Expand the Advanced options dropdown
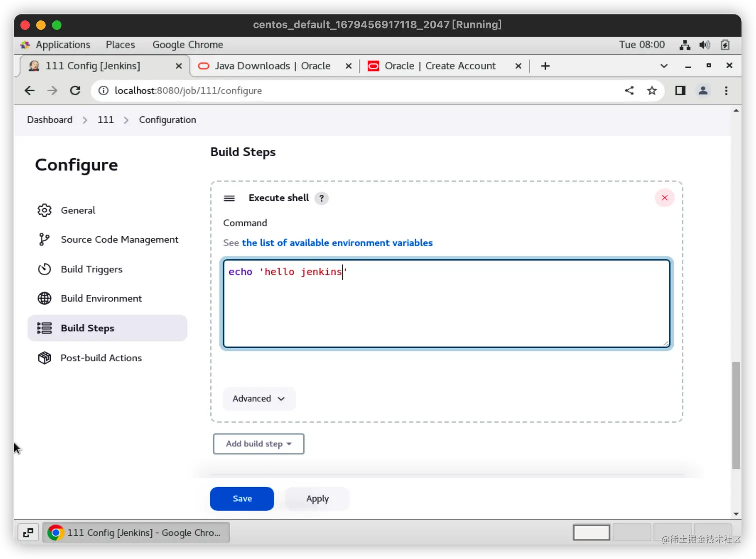Image resolution: width=756 pixels, height=559 pixels. point(259,399)
